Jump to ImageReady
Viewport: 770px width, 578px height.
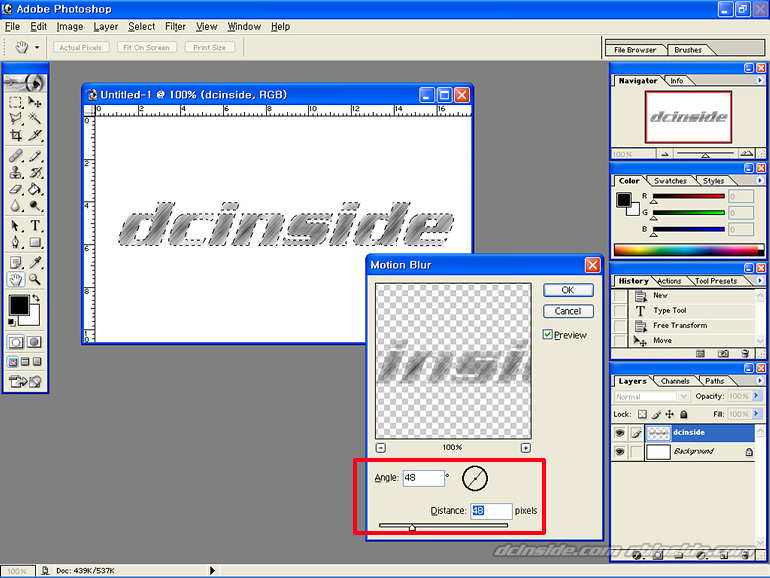coord(25,381)
